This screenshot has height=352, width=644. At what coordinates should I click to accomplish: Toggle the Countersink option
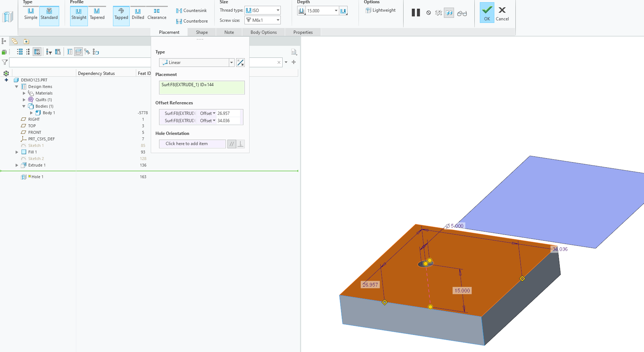pyautogui.click(x=191, y=11)
